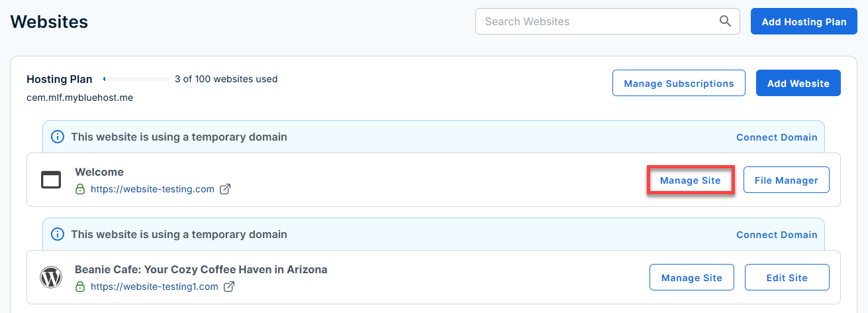Click info icon in second temporary domain banner
The image size is (868, 313).
click(58, 234)
